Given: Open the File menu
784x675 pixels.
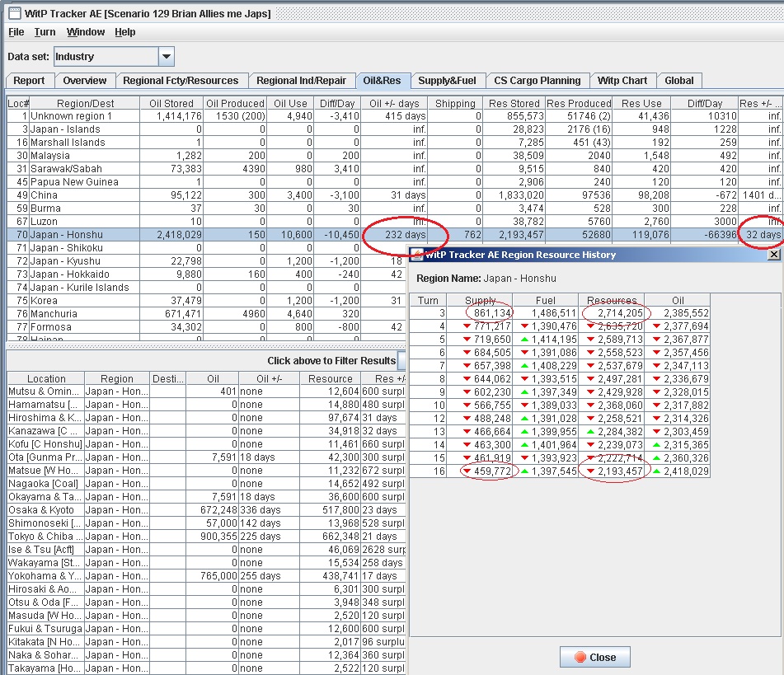Looking at the screenshot, I should 16,32.
